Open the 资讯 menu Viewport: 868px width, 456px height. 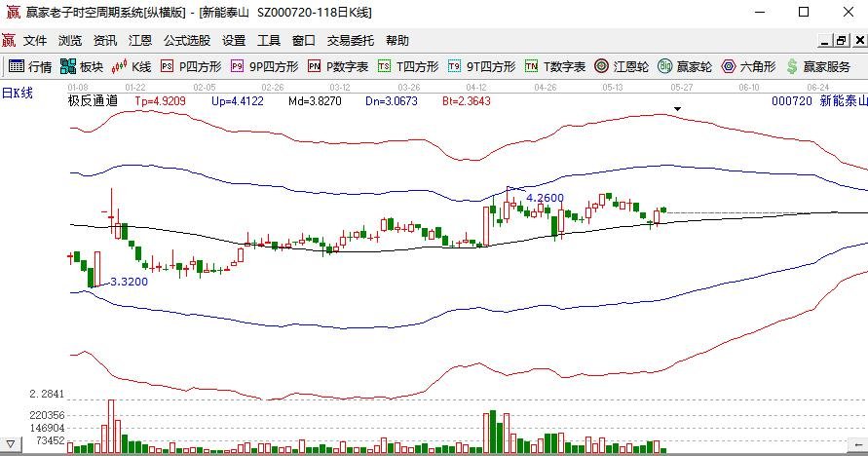click(104, 40)
